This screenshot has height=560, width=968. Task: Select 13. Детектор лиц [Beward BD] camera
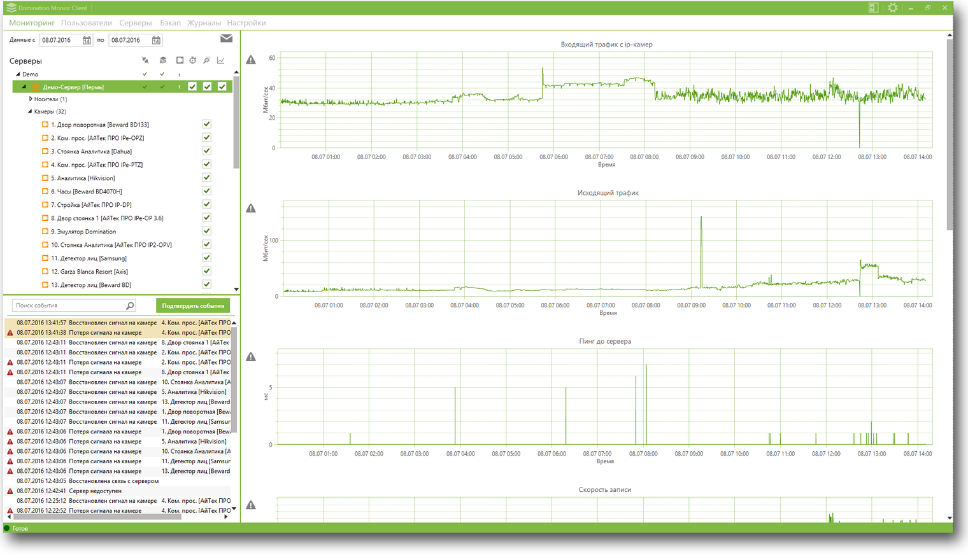pyautogui.click(x=91, y=285)
